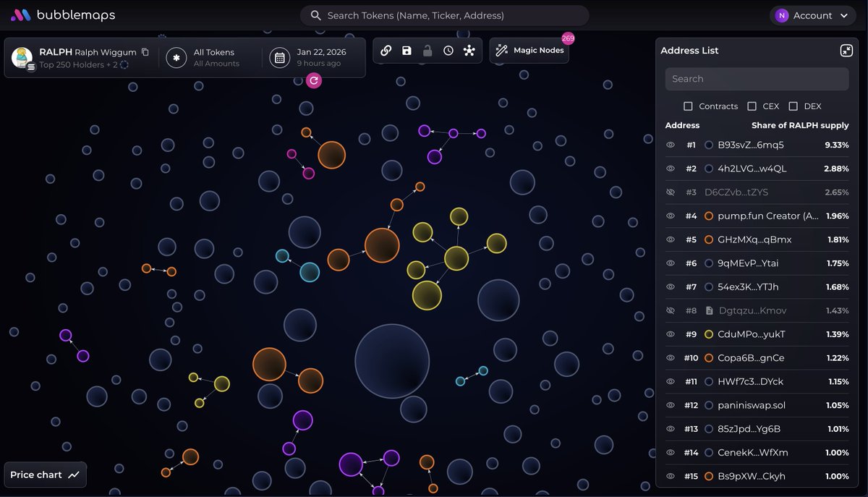Click the lock icon in the toolbar
Image resolution: width=868 pixels, height=497 pixels.
pyautogui.click(x=426, y=51)
